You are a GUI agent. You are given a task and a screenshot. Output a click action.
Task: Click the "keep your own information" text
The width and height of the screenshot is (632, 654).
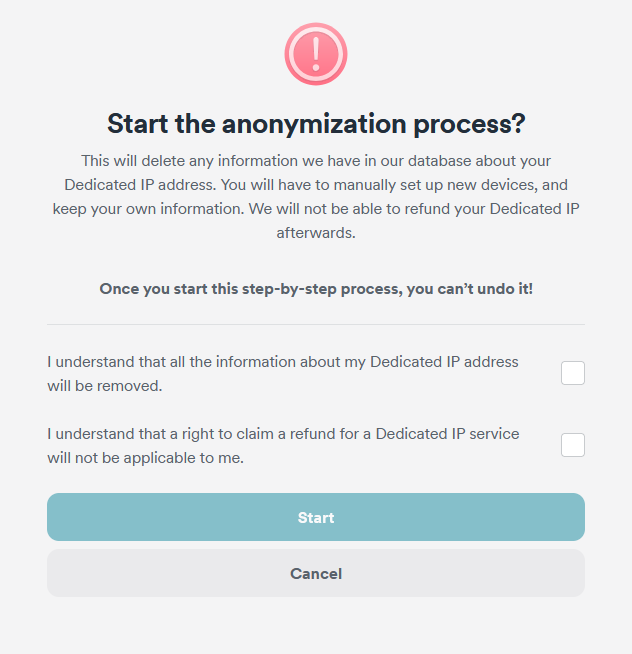tap(139, 209)
